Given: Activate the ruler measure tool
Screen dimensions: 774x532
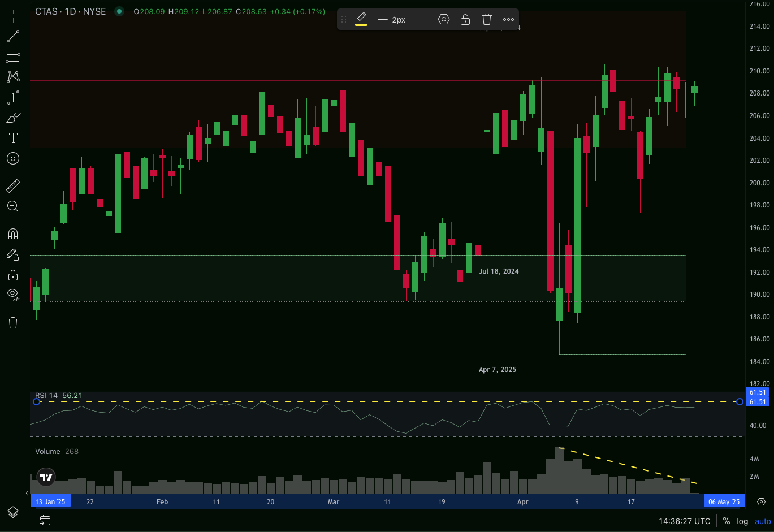Looking at the screenshot, I should tap(13, 185).
